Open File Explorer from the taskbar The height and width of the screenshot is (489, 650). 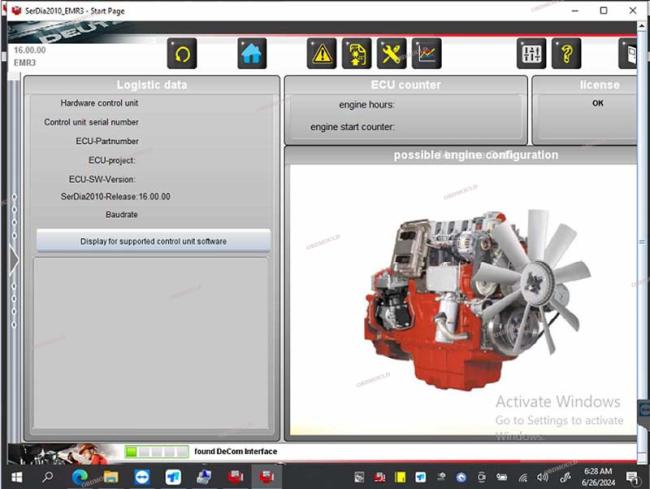(110, 477)
